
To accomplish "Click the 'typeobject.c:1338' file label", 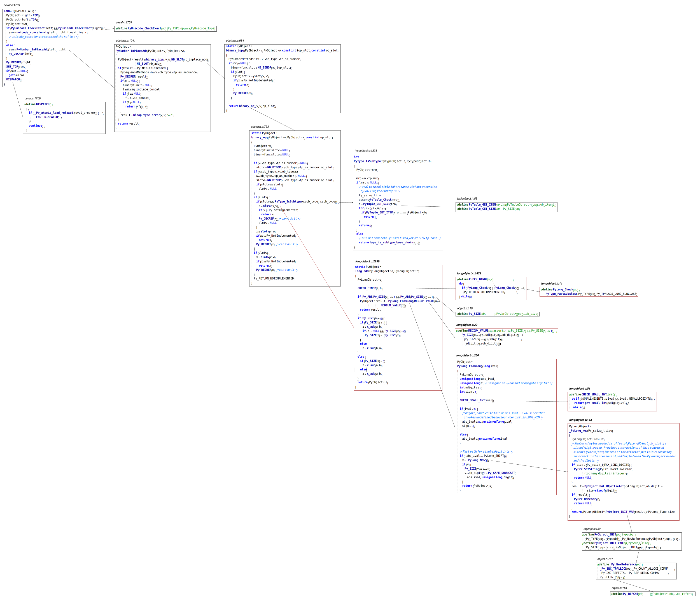I will point(366,151).
